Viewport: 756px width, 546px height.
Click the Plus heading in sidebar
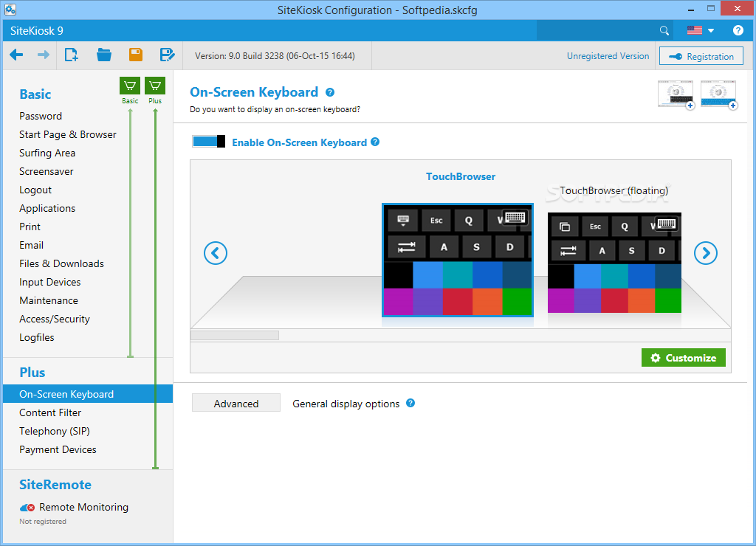[32, 373]
